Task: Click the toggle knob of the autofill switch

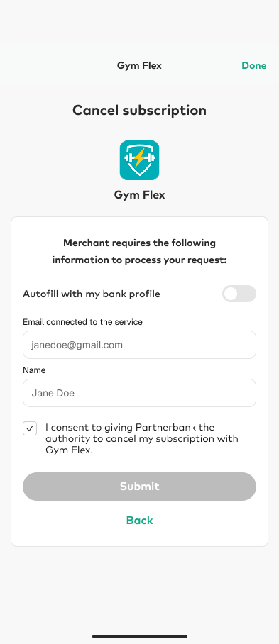Action: pyautogui.click(x=231, y=294)
